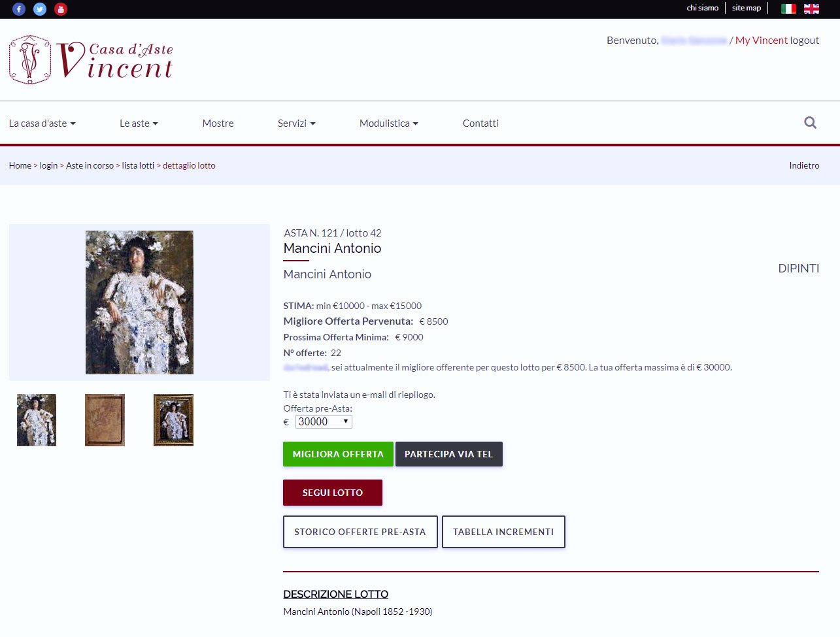The height and width of the screenshot is (637, 840).
Task: Open the chi siamo link
Action: click(702, 8)
